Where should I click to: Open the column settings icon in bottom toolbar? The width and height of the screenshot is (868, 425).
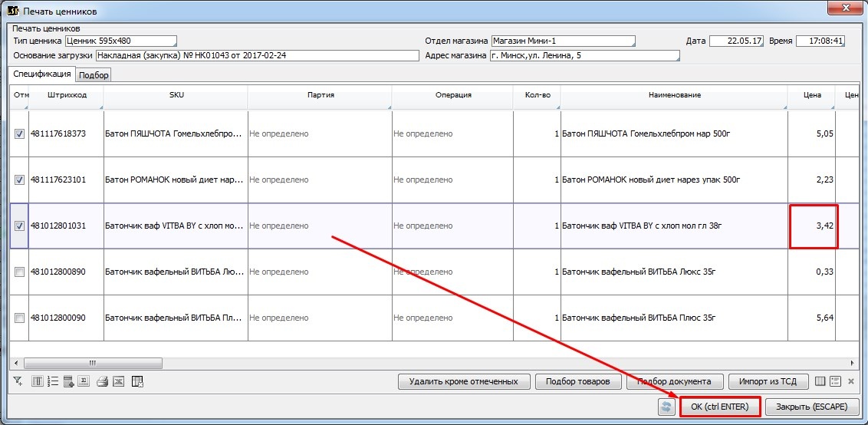click(38, 381)
